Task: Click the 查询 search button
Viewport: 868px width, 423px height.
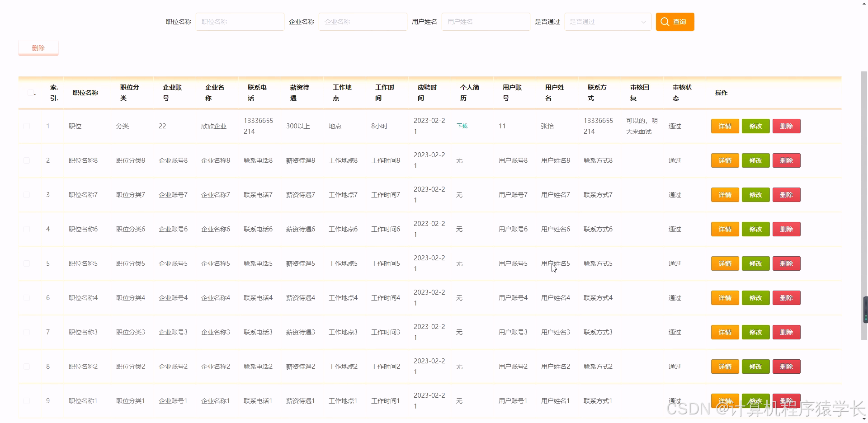Action: point(675,22)
